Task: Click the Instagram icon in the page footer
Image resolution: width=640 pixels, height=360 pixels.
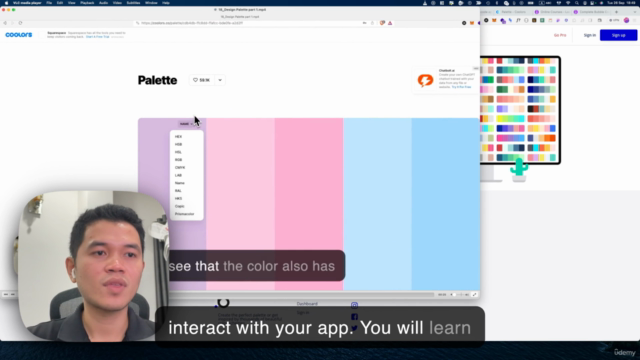Action: point(354,305)
